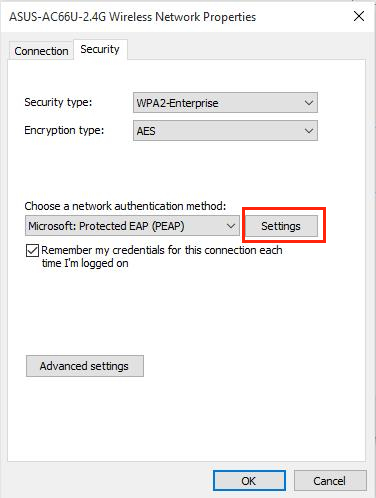Open PEAP Settings button

pos(281,226)
